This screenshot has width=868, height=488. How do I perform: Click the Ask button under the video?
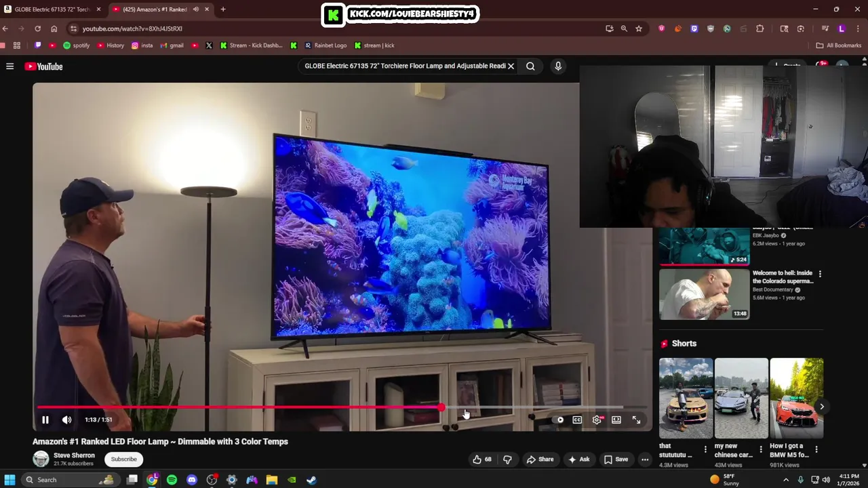tap(578, 460)
